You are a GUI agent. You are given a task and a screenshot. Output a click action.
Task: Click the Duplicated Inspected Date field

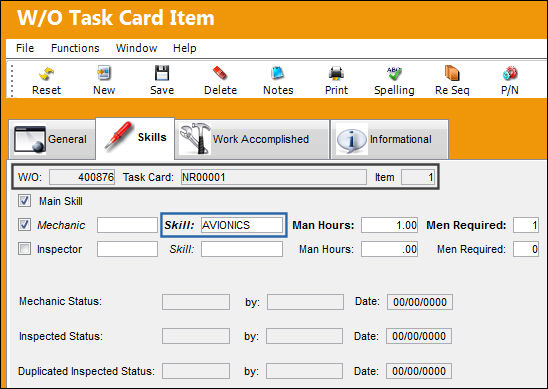pyautogui.click(x=419, y=371)
